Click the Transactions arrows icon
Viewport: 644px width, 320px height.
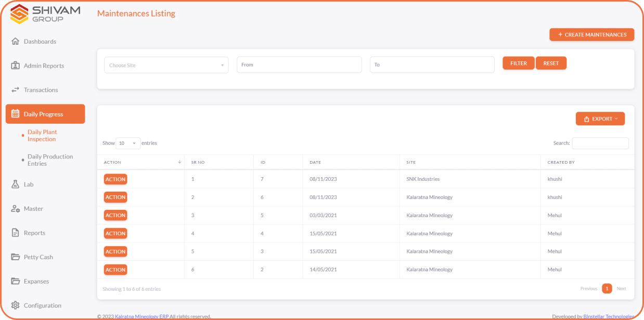[x=15, y=90]
